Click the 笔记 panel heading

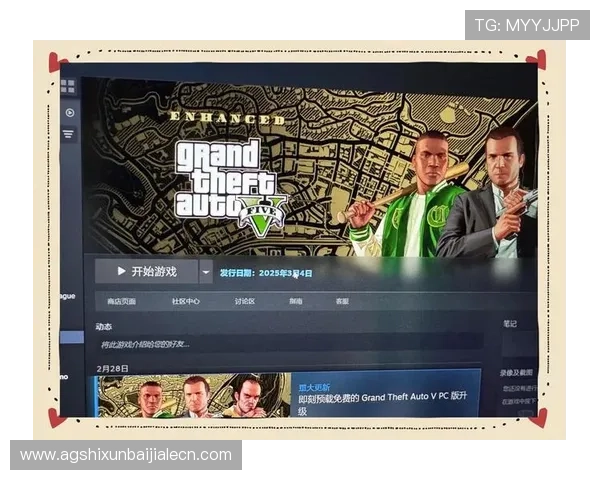tap(510, 324)
